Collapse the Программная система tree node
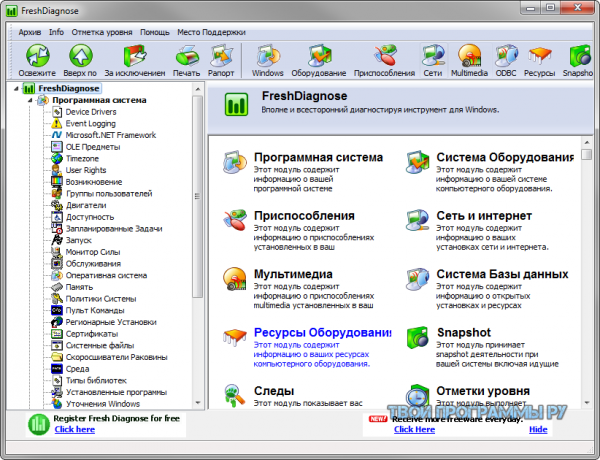 (x=30, y=100)
